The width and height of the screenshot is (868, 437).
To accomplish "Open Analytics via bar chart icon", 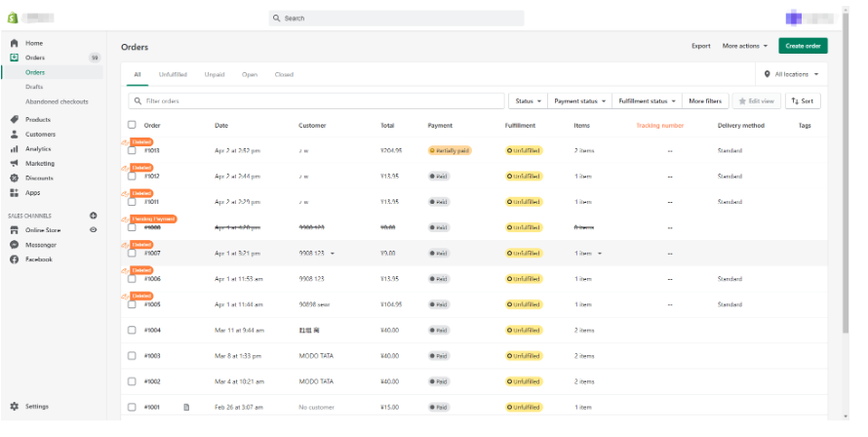I will pyautogui.click(x=15, y=148).
